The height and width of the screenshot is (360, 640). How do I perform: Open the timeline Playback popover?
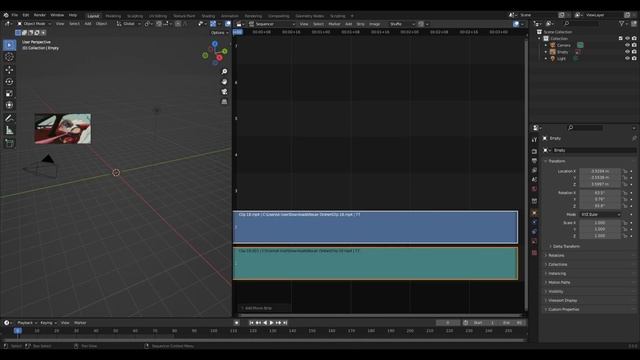tap(26, 323)
